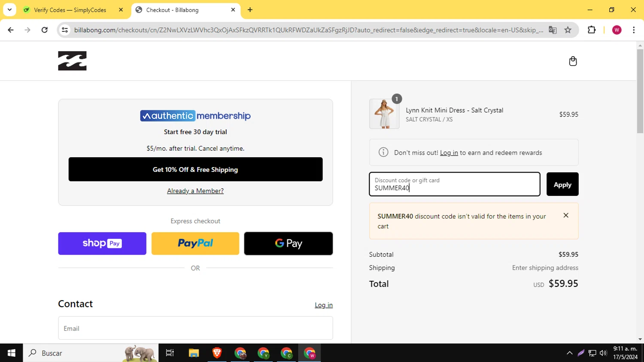Open the clock showing 9:11 a. m.
Screen dimensions: 644x362
pyautogui.click(x=625, y=353)
